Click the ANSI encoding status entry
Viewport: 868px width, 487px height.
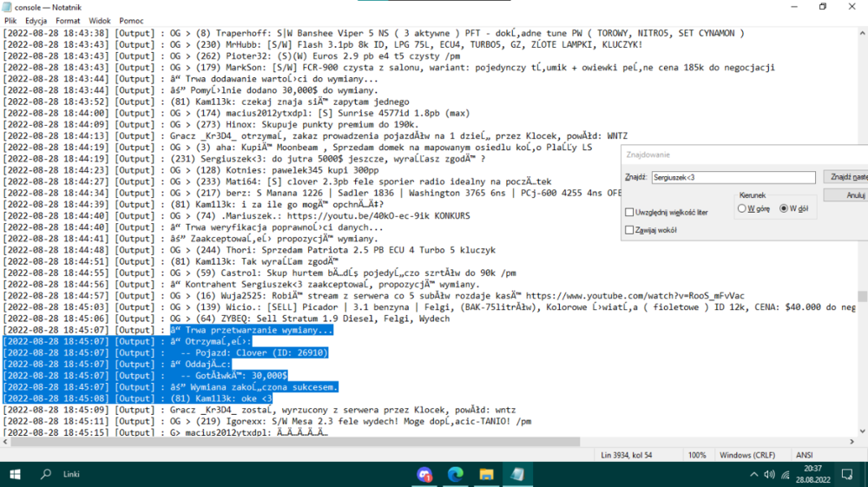[805, 455]
